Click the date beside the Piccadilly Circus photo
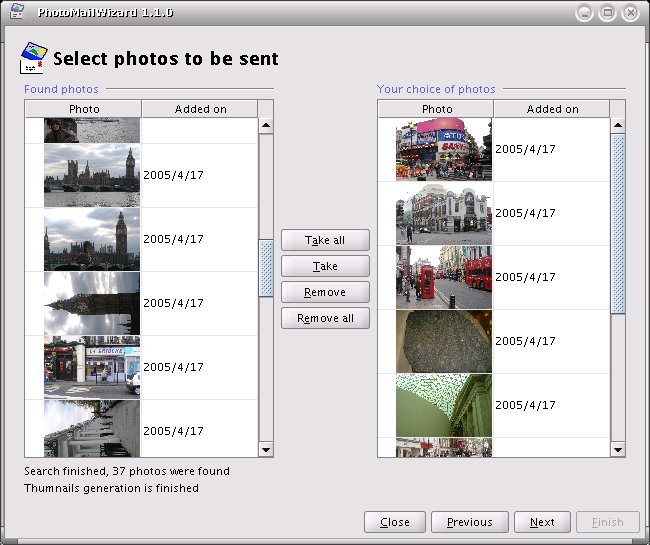Image resolution: width=650 pixels, height=545 pixels. tap(525, 149)
